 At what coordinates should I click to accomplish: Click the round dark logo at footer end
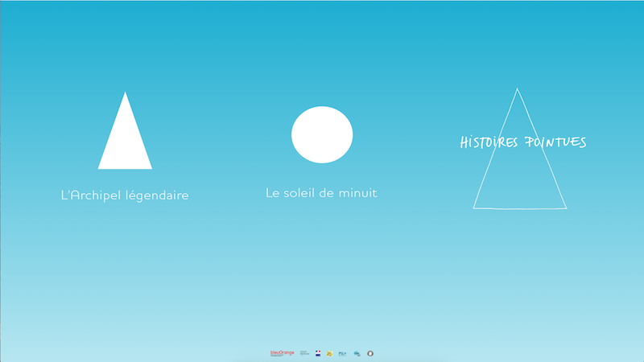click(x=370, y=353)
